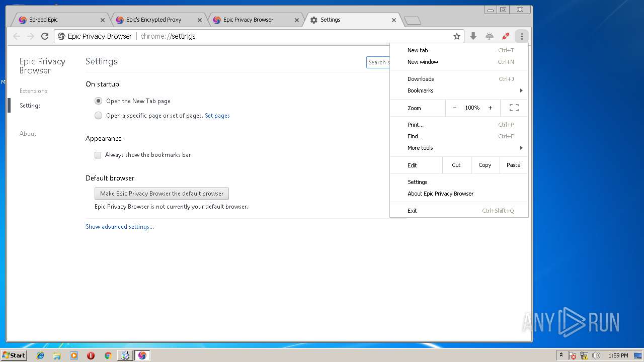Launch Opera from the taskbar
This screenshot has height=362, width=644.
click(x=91, y=355)
